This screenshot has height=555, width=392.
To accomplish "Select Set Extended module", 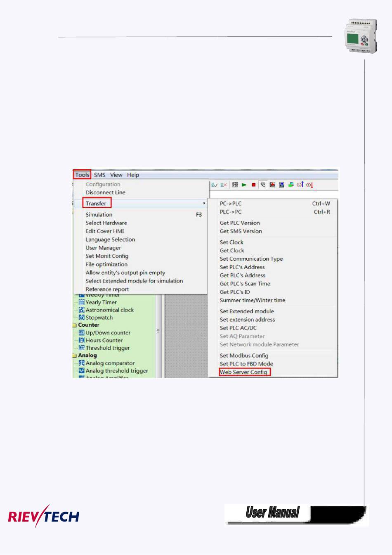I will click(x=247, y=311).
